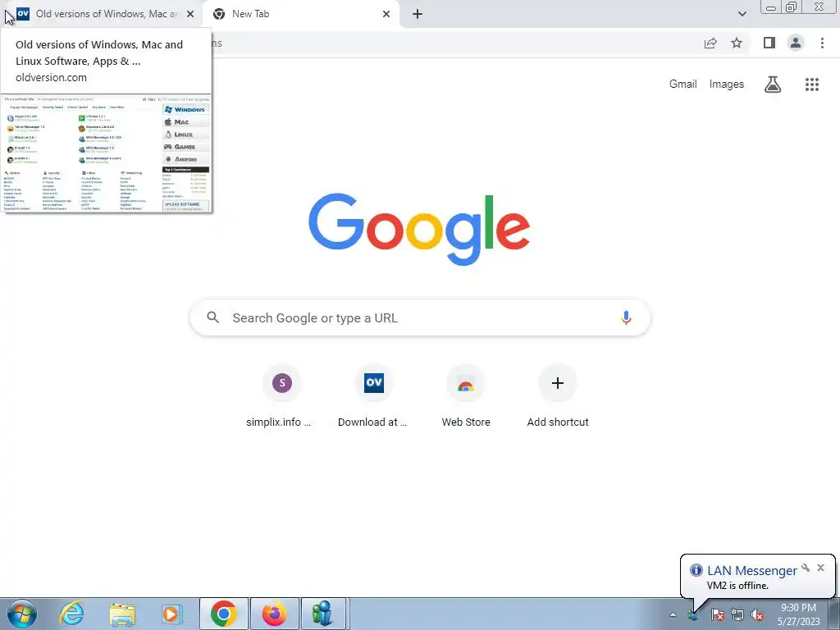Viewport: 840px width, 630px height.
Task: Open the simplix.info shortcut
Action: tap(282, 398)
